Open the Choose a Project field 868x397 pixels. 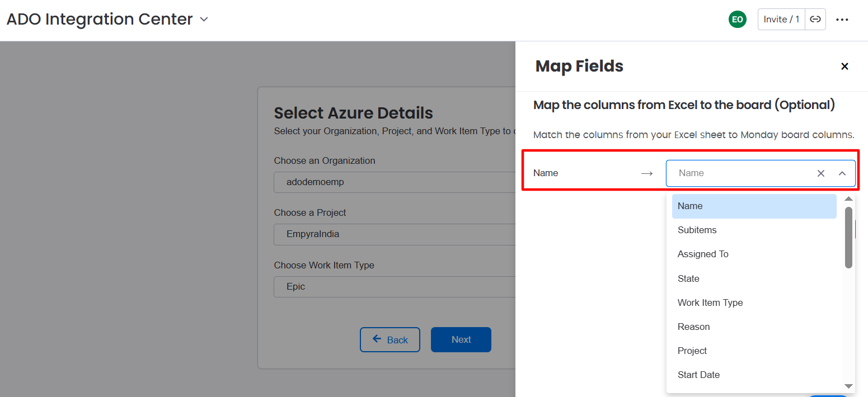point(395,234)
